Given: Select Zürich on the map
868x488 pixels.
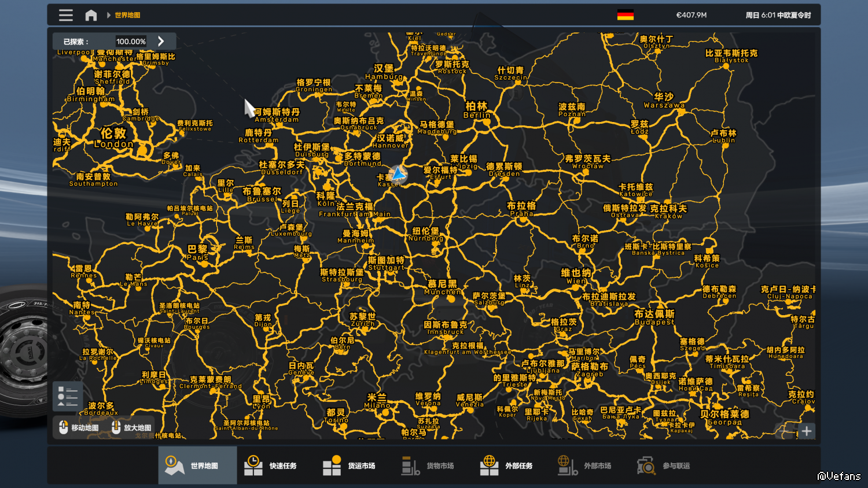Looking at the screenshot, I should pyautogui.click(x=362, y=320).
